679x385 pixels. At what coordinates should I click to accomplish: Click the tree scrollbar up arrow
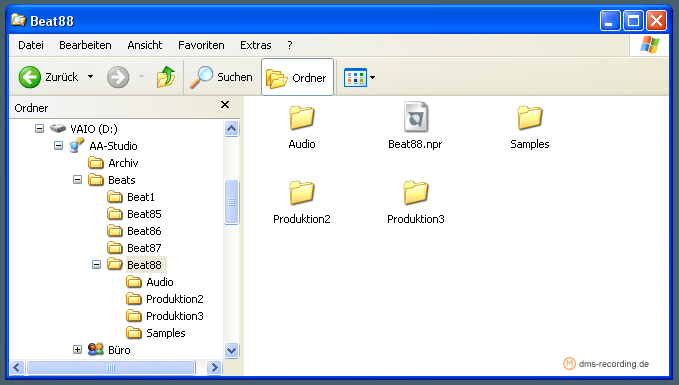pos(232,129)
